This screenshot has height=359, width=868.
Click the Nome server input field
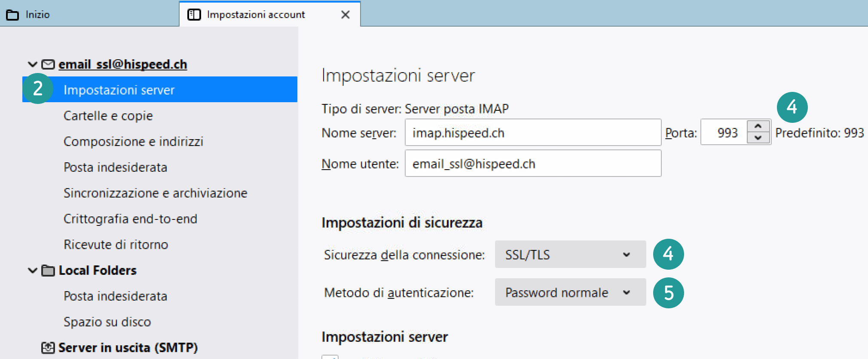(533, 133)
